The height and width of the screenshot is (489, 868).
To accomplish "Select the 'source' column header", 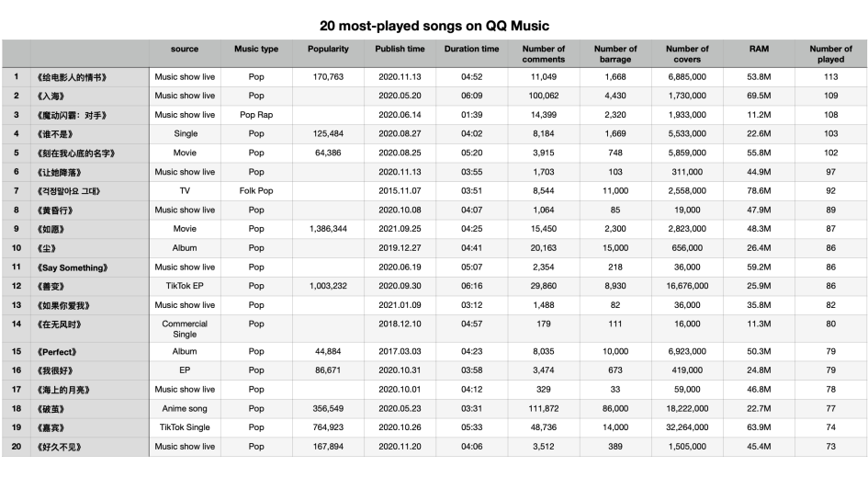I will point(185,49).
